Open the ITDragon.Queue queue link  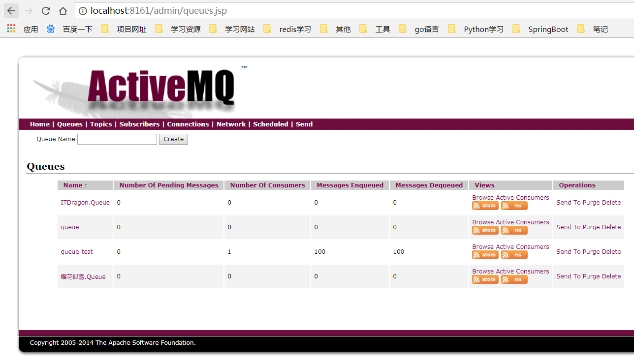pyautogui.click(x=85, y=203)
